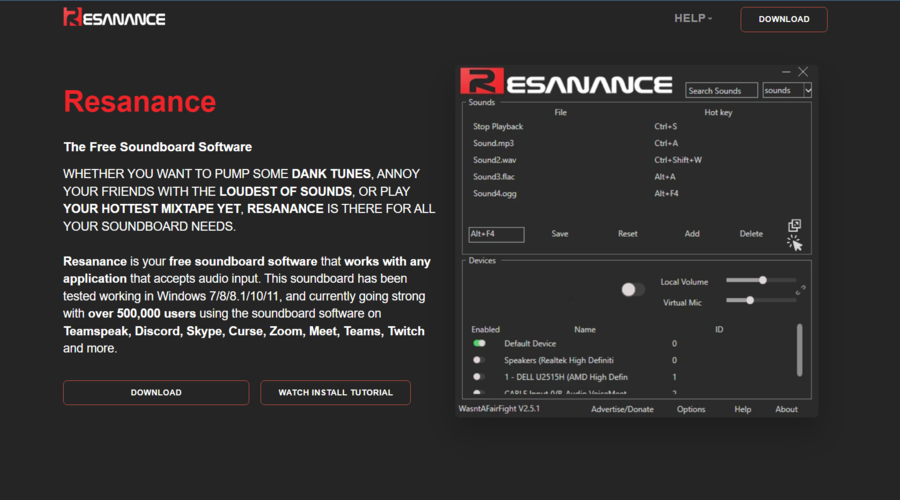The height and width of the screenshot is (500, 900).
Task: Click the Ctrl+S hotkey cell
Action: tap(665, 126)
